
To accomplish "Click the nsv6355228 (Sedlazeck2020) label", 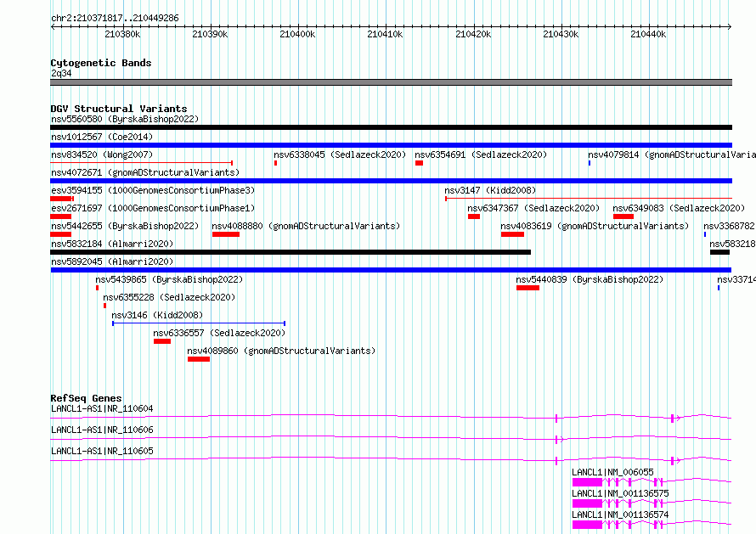I will pyautogui.click(x=169, y=297).
